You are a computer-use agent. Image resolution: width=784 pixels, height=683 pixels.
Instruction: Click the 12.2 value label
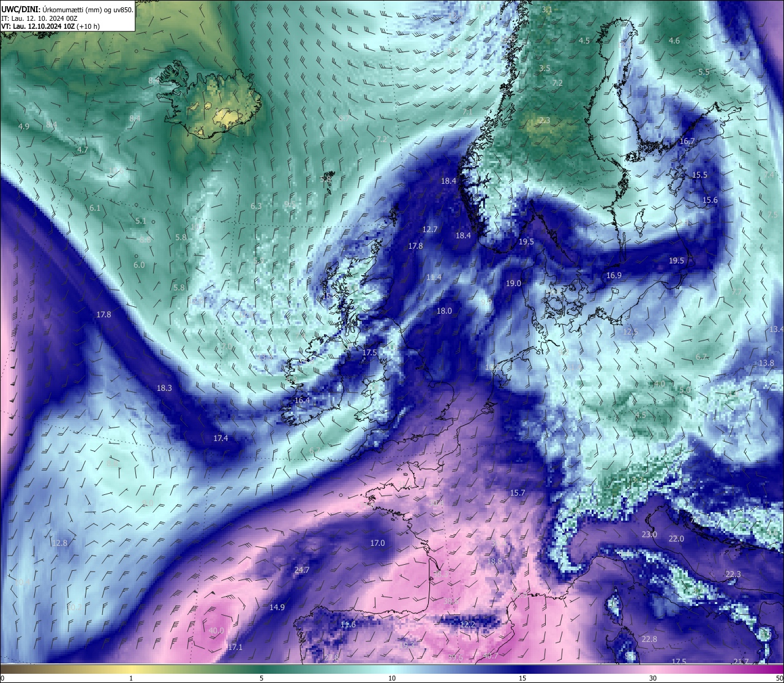[467, 624]
